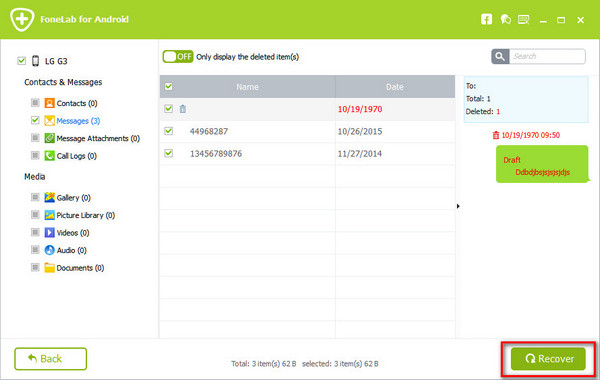Click the LG G3 phone icon
The height and width of the screenshot is (380, 600).
coord(36,61)
